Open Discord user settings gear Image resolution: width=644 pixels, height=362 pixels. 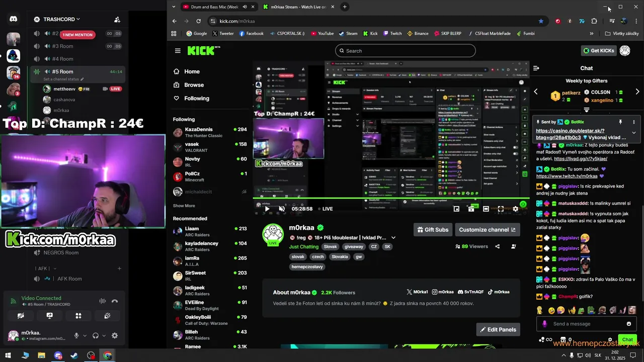pyautogui.click(x=115, y=336)
